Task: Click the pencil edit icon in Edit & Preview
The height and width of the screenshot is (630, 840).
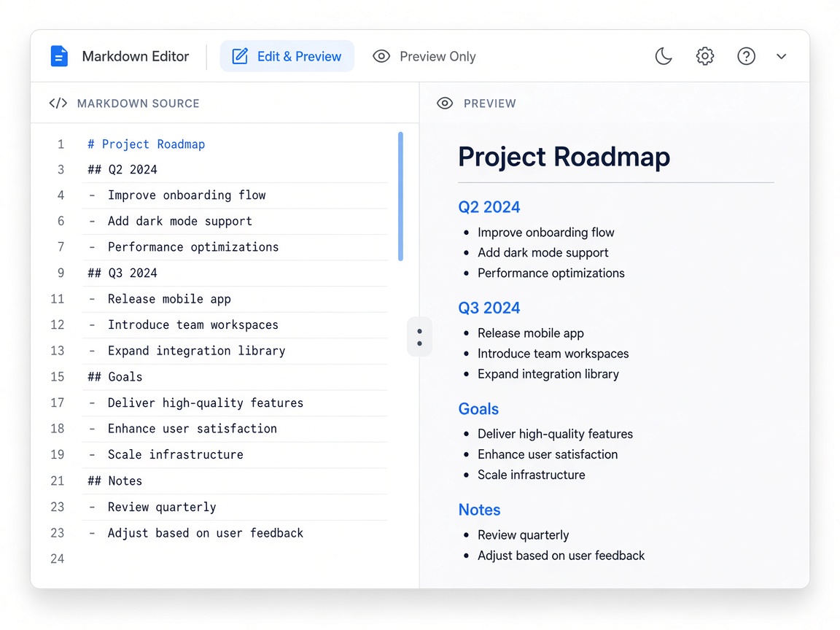Action: point(239,56)
